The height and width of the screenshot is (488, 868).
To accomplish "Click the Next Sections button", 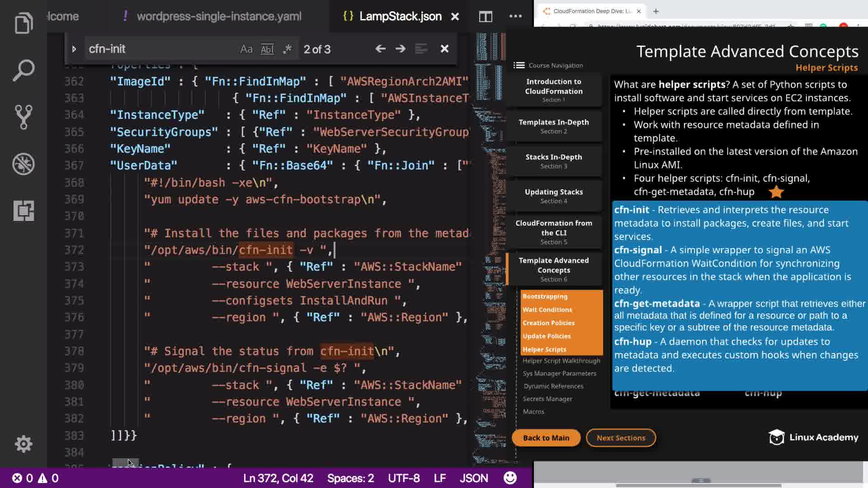I will coord(621,437).
